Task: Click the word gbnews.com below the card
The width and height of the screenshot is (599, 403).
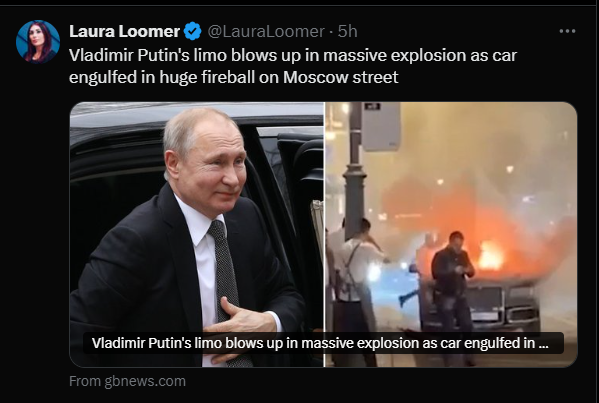Action: [x=145, y=381]
